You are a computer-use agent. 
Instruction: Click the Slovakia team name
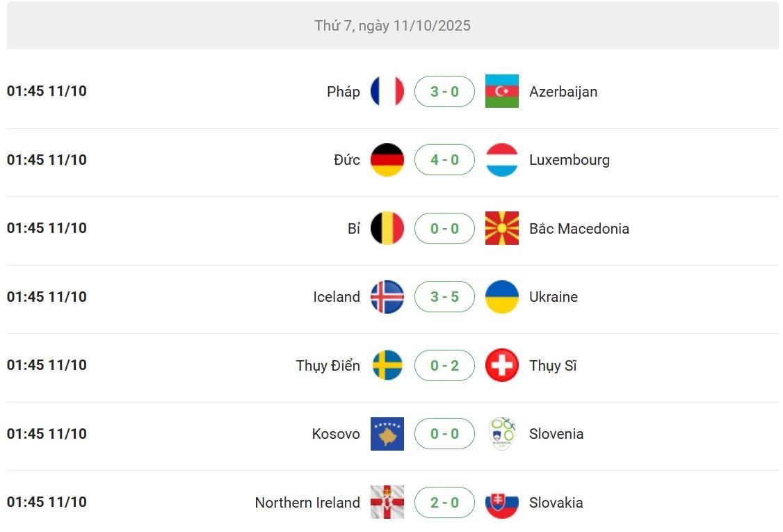click(556, 502)
